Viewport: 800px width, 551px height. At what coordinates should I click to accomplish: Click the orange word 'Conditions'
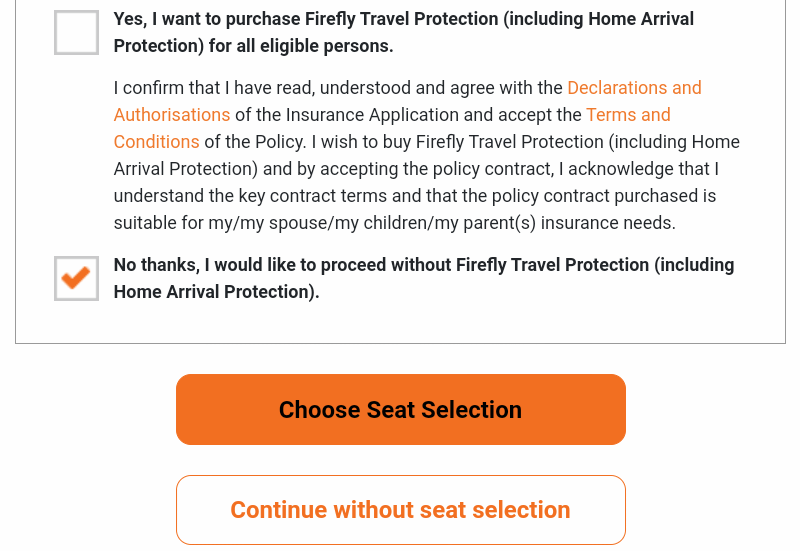(x=157, y=142)
